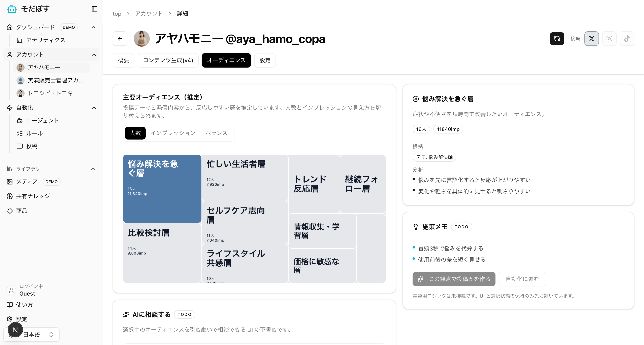Navigate to top via breadcrumb link
The image size is (644, 345).
117,13
